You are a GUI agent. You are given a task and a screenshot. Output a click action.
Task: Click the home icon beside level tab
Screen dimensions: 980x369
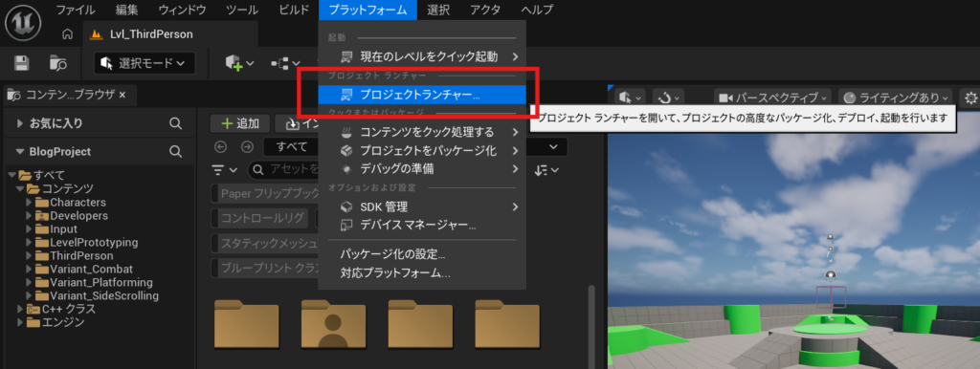pos(67,34)
